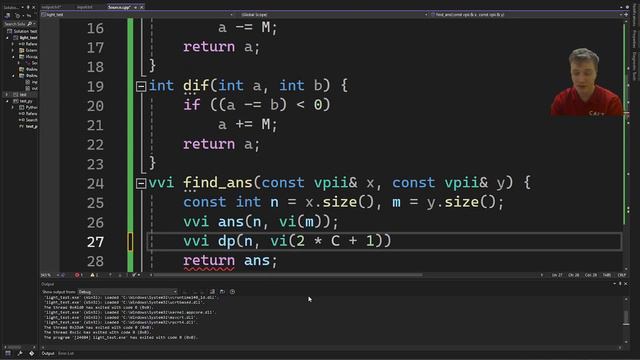Image resolution: width=640 pixels, height=360 pixels.
Task: Click the yellow warning count indicator
Action: [x=94, y=275]
